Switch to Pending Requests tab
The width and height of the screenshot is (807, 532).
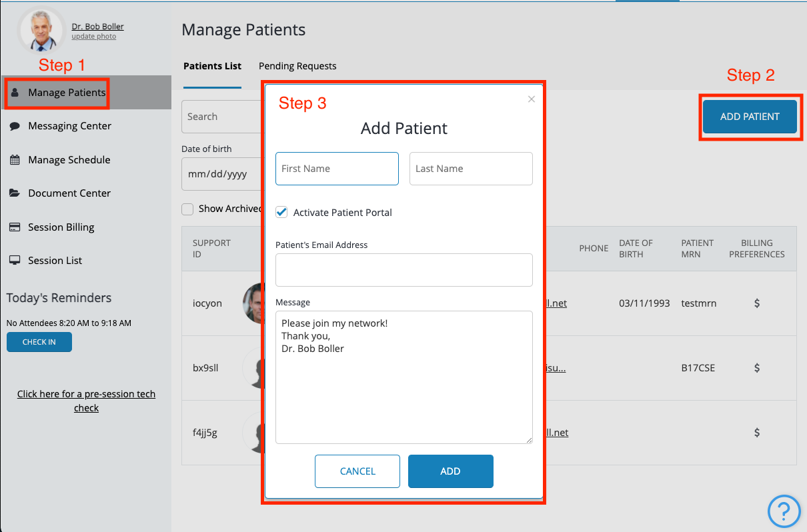point(297,66)
